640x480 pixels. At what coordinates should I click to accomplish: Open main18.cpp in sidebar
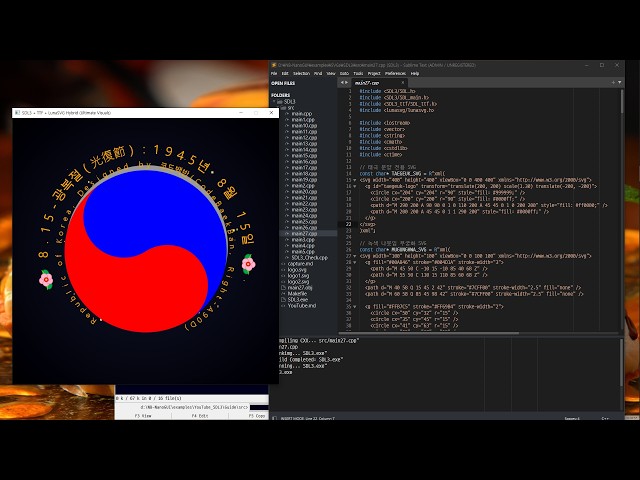point(304,173)
